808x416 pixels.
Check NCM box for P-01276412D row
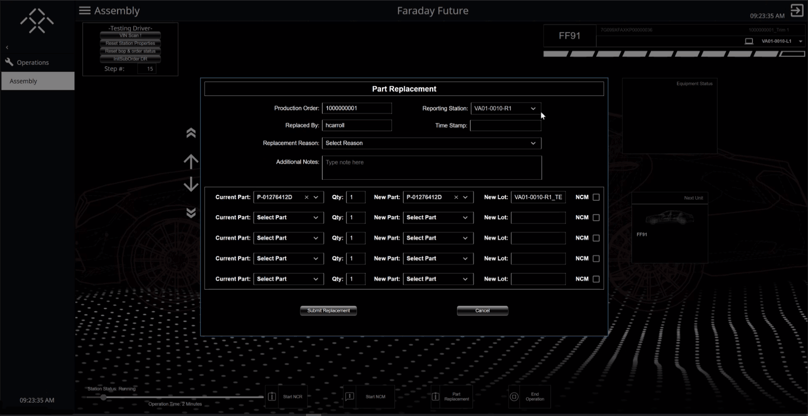596,197
